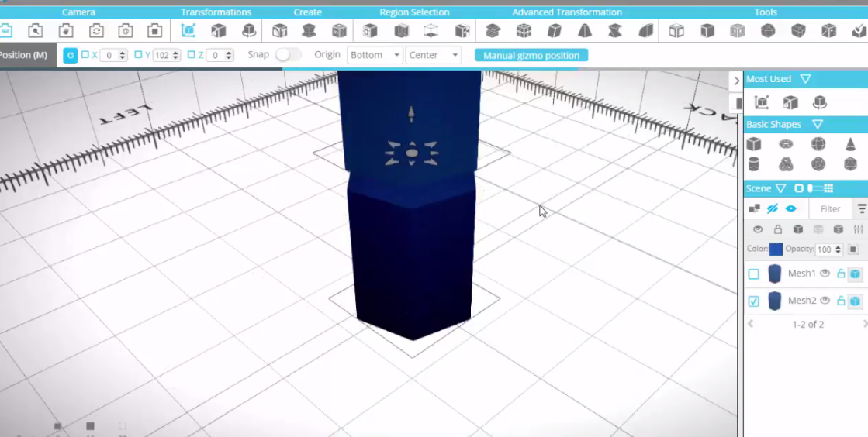Screen dimensions: 868x437
Task: Open the scene filter options menu
Action: click(x=862, y=208)
